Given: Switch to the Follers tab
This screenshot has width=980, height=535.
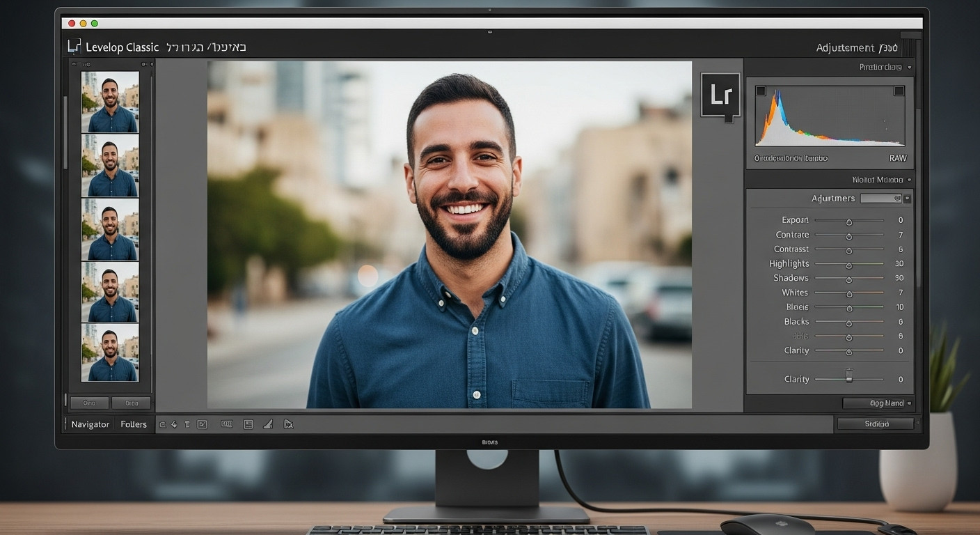Looking at the screenshot, I should click(x=134, y=424).
